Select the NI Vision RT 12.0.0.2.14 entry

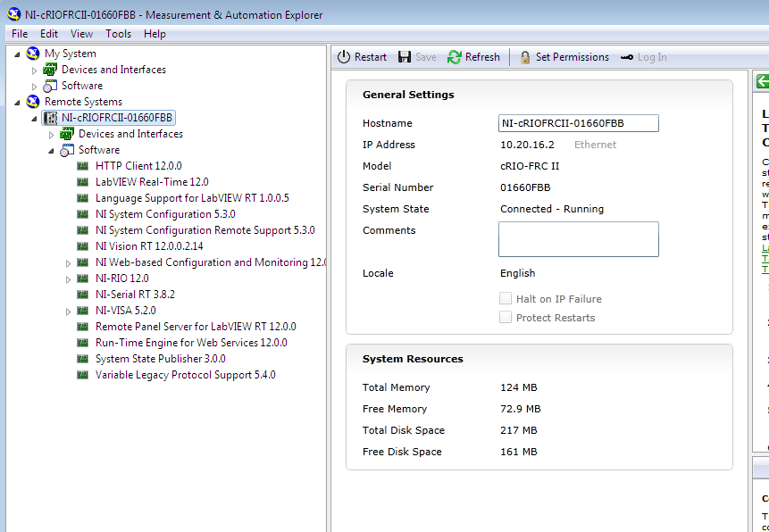(x=149, y=246)
